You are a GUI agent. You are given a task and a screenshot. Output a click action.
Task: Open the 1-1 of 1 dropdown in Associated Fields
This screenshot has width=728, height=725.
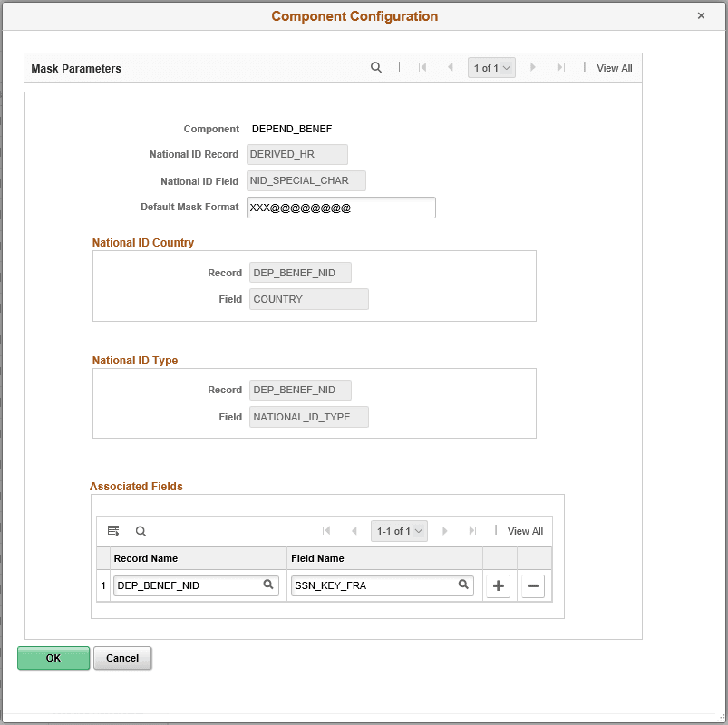pyautogui.click(x=399, y=531)
